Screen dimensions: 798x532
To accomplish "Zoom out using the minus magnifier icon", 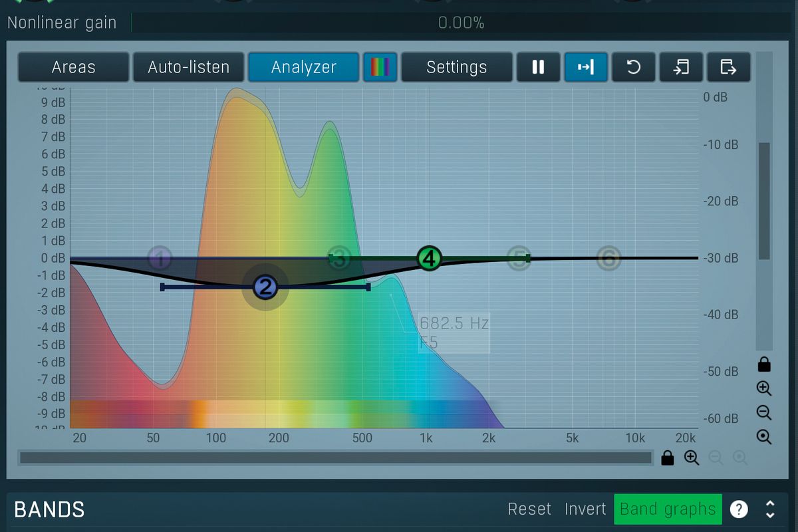I will (763, 412).
